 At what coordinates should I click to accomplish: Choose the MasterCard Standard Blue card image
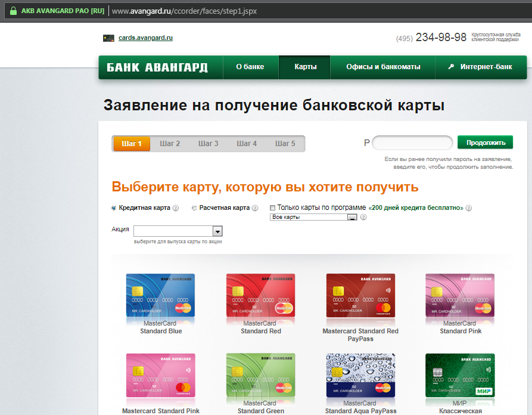[160, 295]
